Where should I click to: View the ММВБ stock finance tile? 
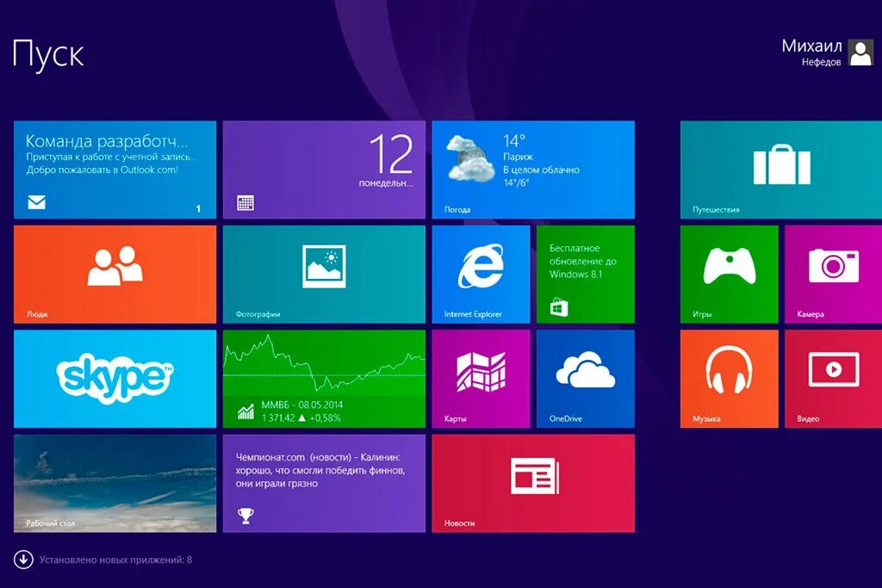tap(324, 379)
